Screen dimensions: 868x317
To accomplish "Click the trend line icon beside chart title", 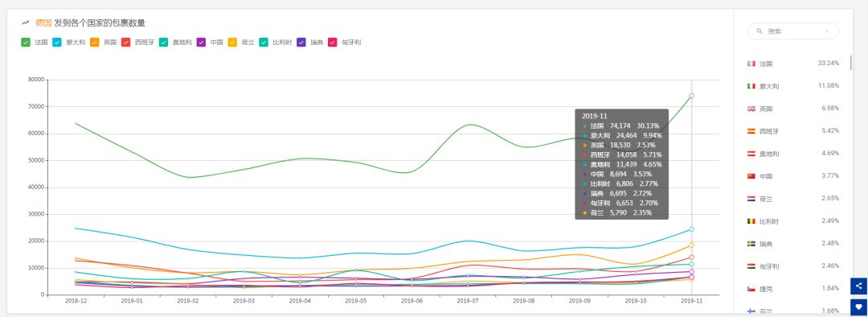I will [x=25, y=23].
